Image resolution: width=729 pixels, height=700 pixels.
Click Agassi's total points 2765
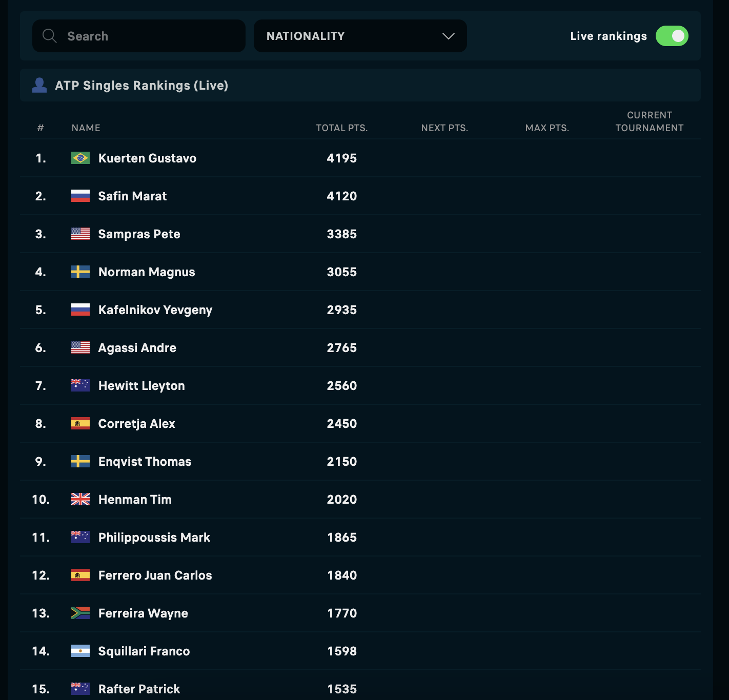(342, 348)
